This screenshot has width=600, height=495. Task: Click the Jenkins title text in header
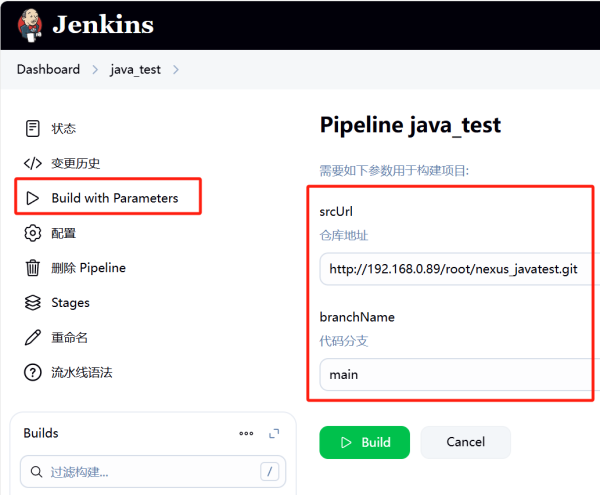[103, 24]
